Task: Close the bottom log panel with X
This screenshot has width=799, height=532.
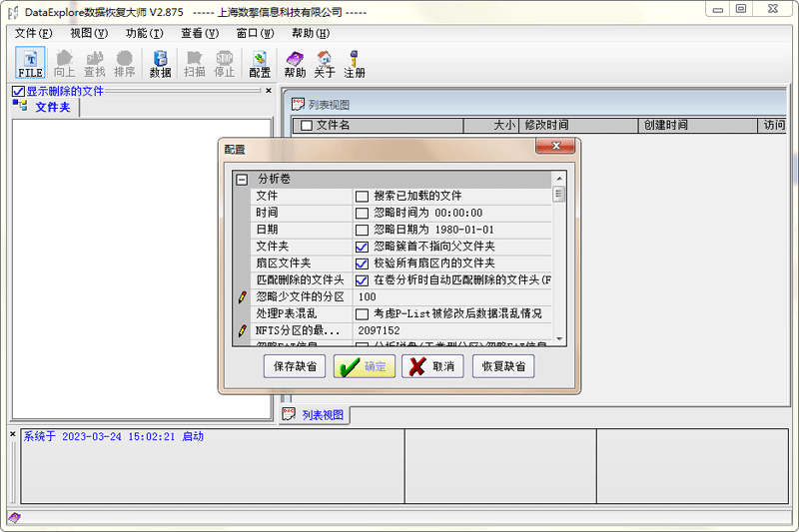Action: pyautogui.click(x=13, y=434)
